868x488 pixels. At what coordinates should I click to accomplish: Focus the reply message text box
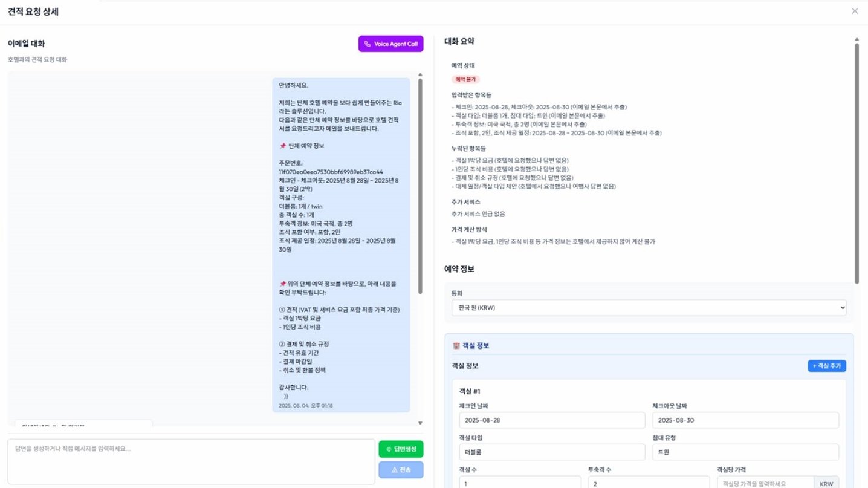coord(191,461)
